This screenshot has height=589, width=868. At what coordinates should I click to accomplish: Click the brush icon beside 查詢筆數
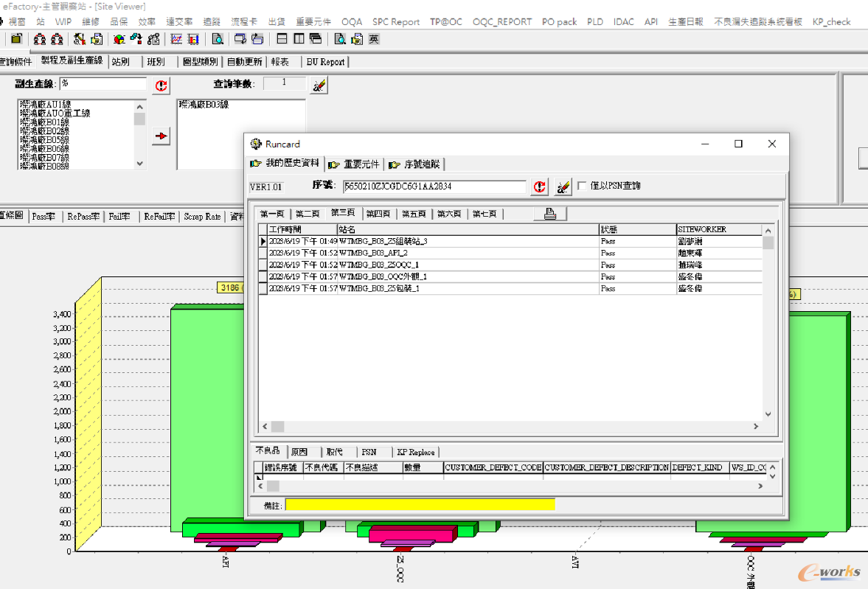(319, 86)
